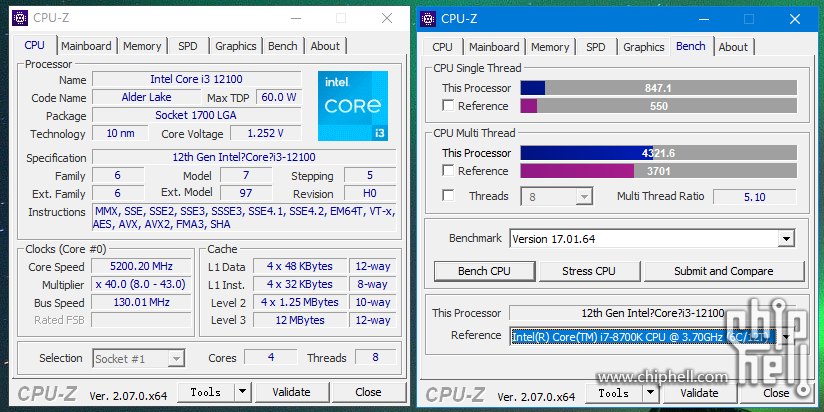The width and height of the screenshot is (824, 412).
Task: Open Memory tab in left CPU-Z window
Action: (142, 46)
